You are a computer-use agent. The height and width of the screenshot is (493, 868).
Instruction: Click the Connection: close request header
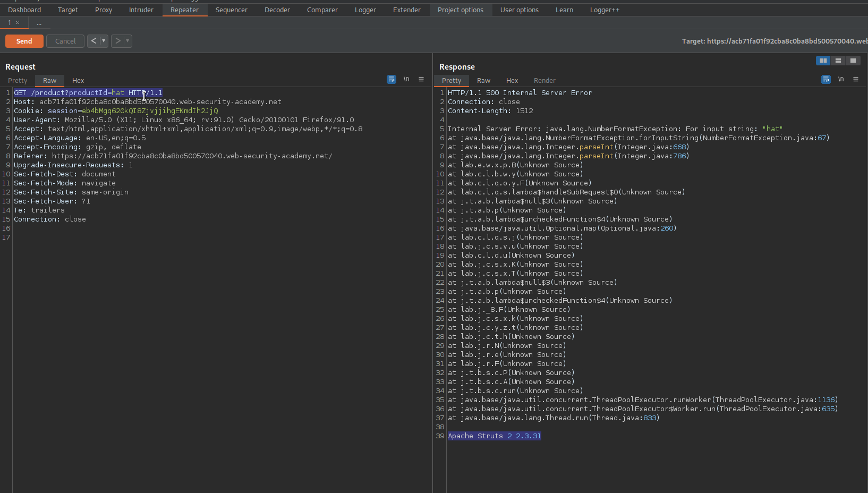click(50, 219)
